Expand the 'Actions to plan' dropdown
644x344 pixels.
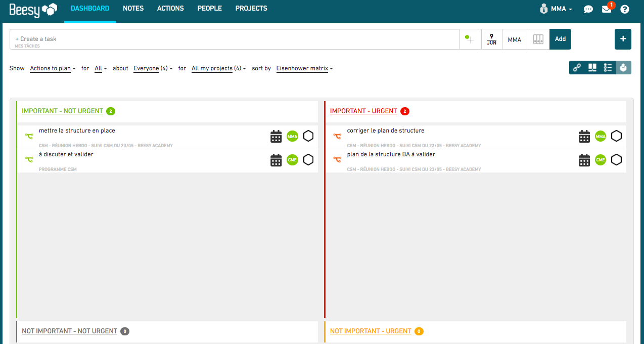point(53,68)
